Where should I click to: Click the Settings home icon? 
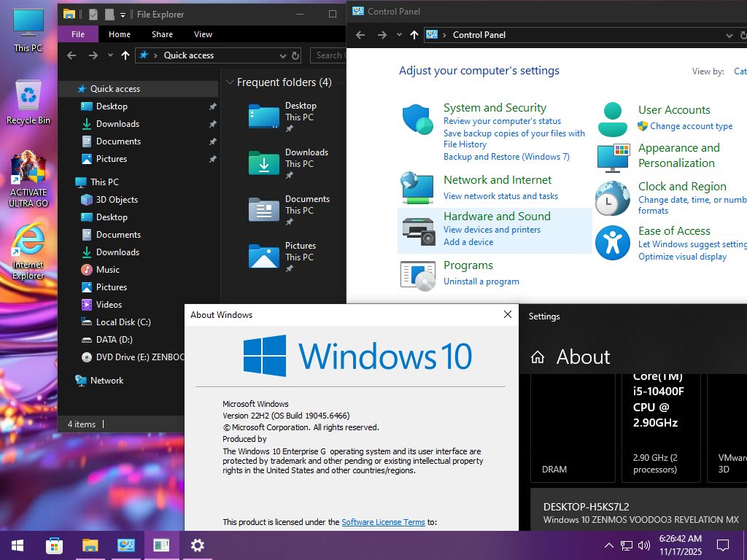(x=538, y=357)
